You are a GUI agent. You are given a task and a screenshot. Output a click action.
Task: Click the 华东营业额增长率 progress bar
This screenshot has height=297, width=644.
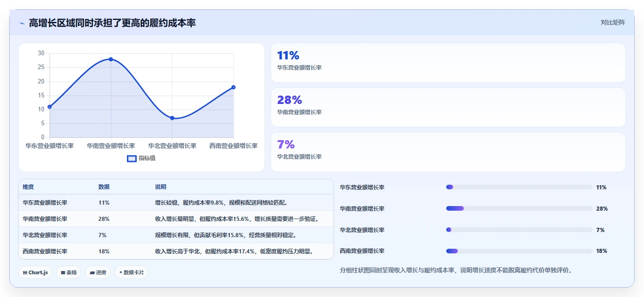519,187
